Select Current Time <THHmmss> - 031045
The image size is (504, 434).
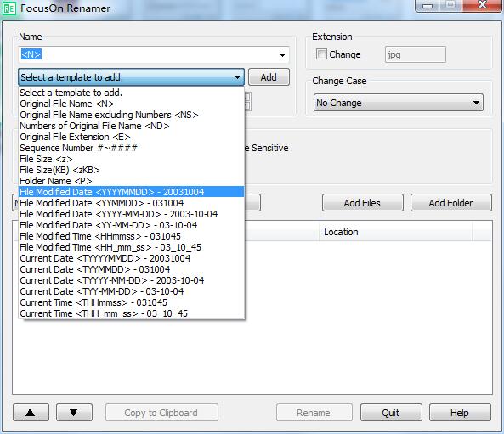(x=132, y=302)
